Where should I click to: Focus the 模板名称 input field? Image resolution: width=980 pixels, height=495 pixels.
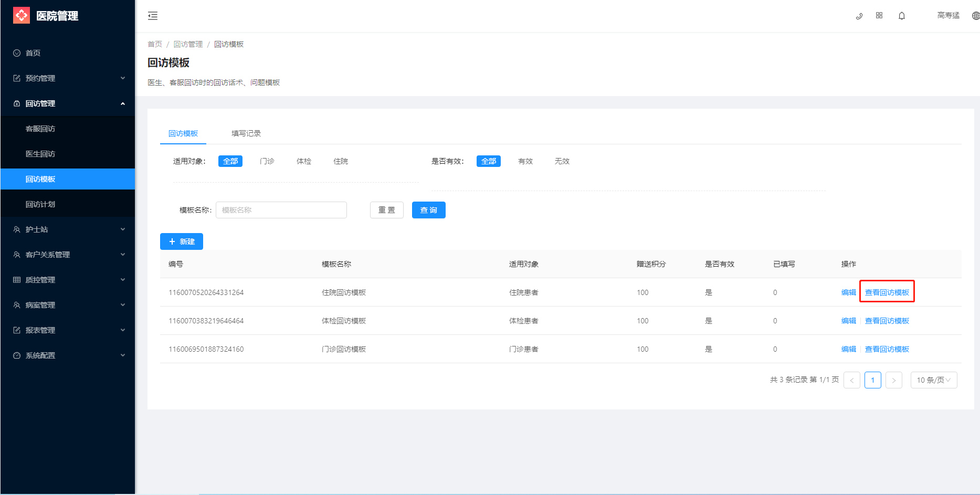click(x=281, y=210)
